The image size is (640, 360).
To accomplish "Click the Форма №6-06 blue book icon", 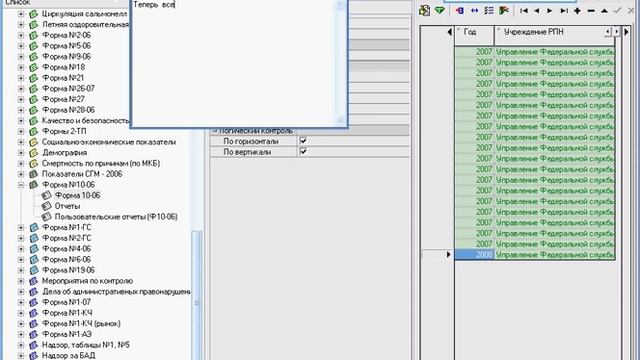I will point(33,260).
